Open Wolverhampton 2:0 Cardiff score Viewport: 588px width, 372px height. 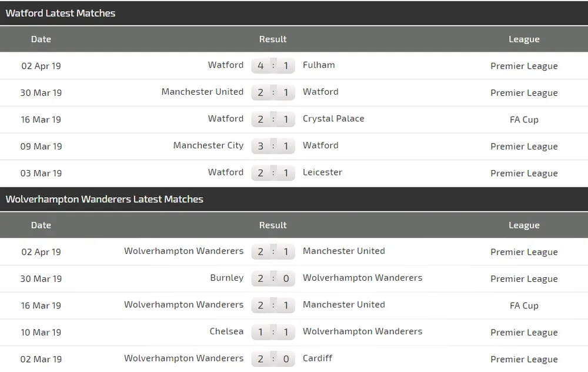(273, 359)
